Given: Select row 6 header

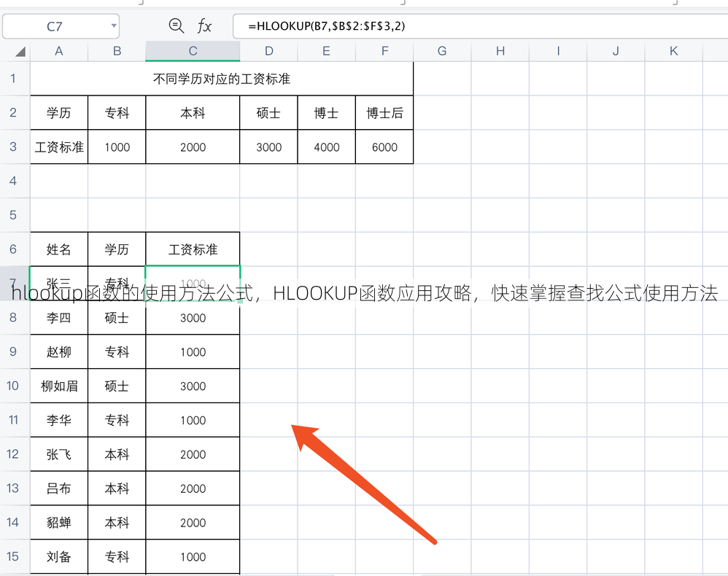Looking at the screenshot, I should click(13, 249).
